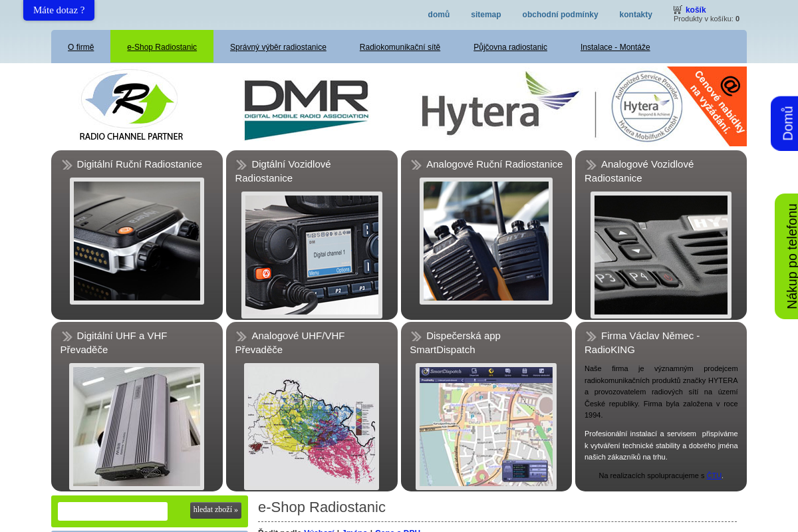Select the Radiokomunikační sítě navigation tab
This screenshot has width=798, height=532.
pyautogui.click(x=400, y=47)
